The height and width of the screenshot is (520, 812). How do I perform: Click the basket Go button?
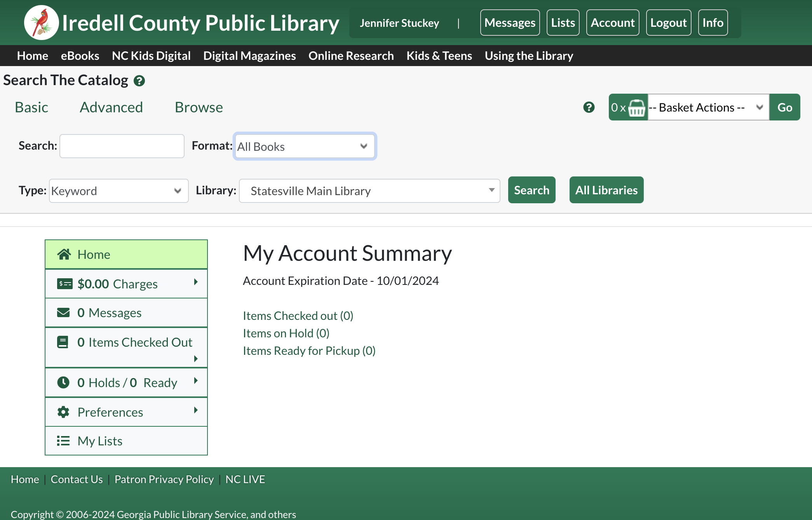pyautogui.click(x=785, y=107)
